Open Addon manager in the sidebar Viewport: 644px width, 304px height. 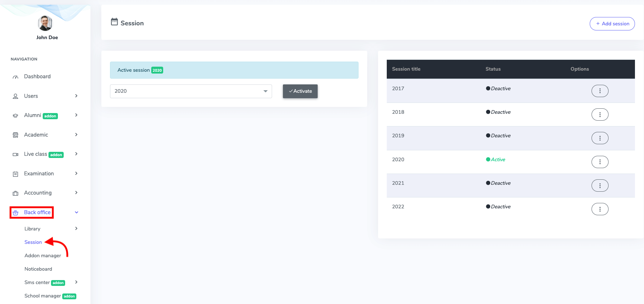pos(43,256)
